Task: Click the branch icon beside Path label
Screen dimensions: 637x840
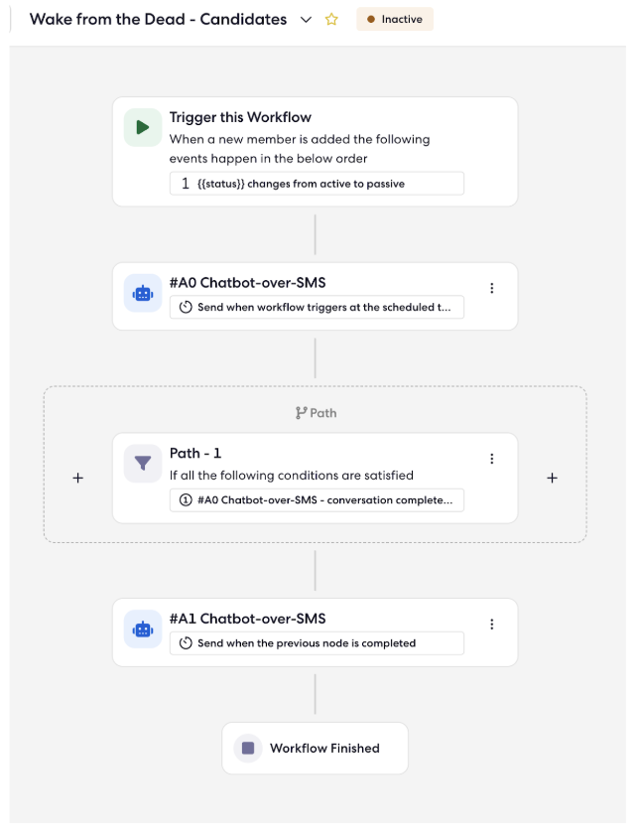Action: click(301, 413)
